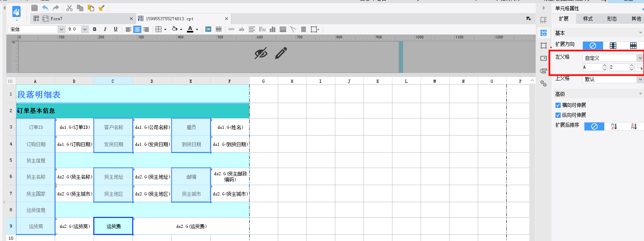Set post-expansion sort to none
Viewport: 644px width, 241px height.
pos(594,126)
